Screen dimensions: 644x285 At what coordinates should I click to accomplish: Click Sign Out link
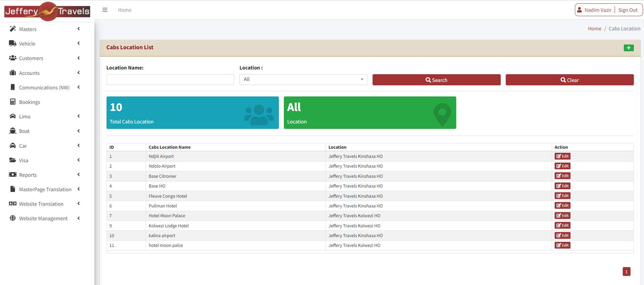point(627,10)
